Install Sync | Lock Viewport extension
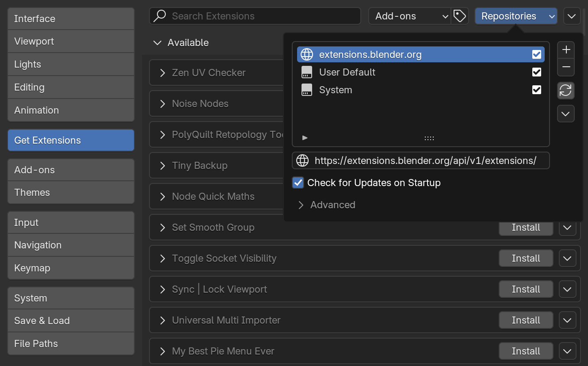 tap(526, 289)
